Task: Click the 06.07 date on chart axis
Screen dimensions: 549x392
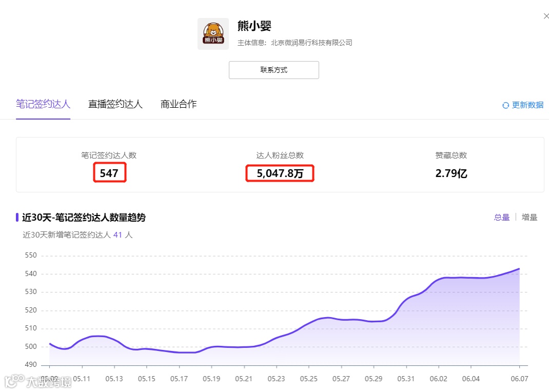Action: tap(519, 379)
